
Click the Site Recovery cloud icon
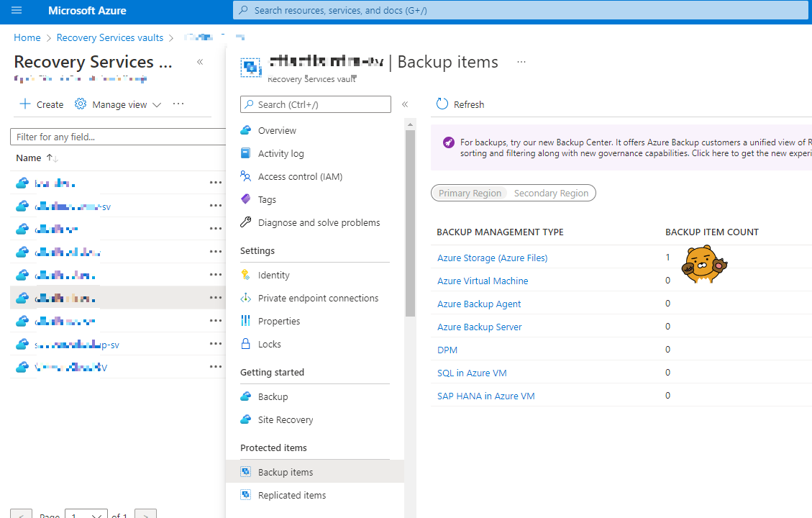pyautogui.click(x=245, y=419)
